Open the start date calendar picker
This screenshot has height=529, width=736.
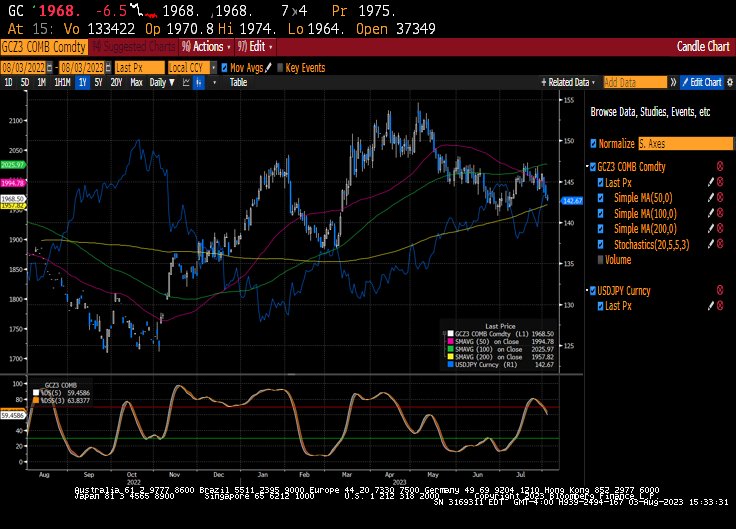click(50, 68)
